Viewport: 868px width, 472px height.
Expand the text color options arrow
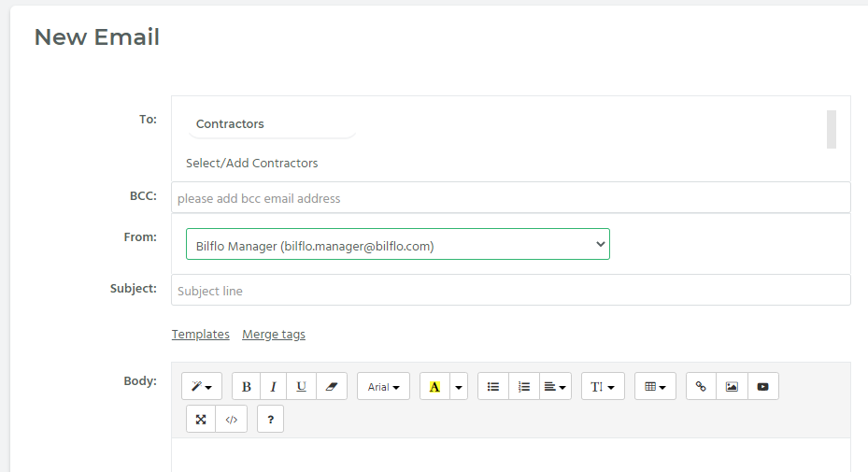[459, 386]
